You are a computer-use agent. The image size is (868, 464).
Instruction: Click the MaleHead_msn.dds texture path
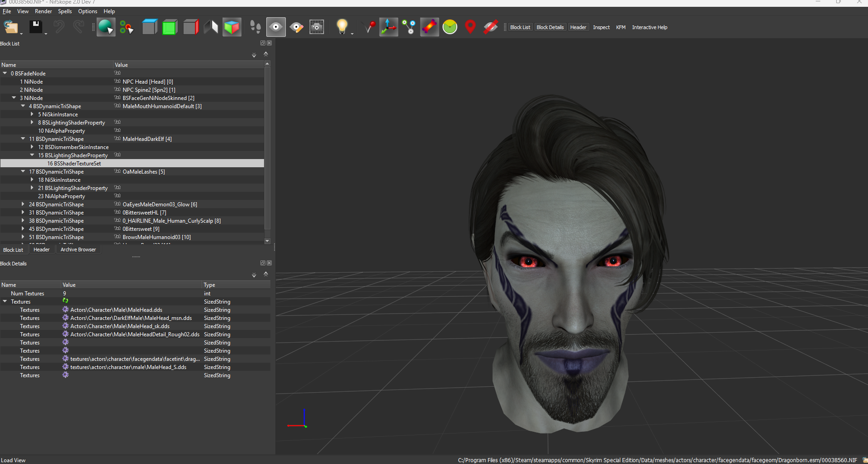131,318
